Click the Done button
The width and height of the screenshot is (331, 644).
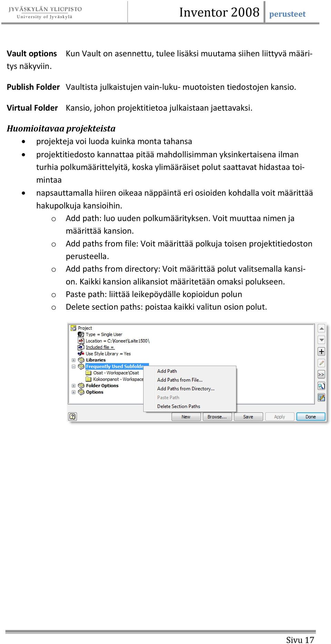(x=311, y=417)
